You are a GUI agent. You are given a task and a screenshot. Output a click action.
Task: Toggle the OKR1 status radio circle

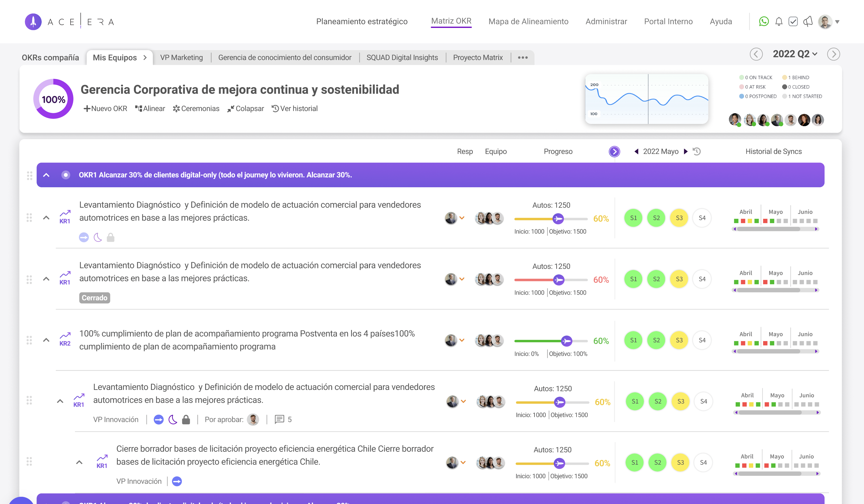pos(65,175)
